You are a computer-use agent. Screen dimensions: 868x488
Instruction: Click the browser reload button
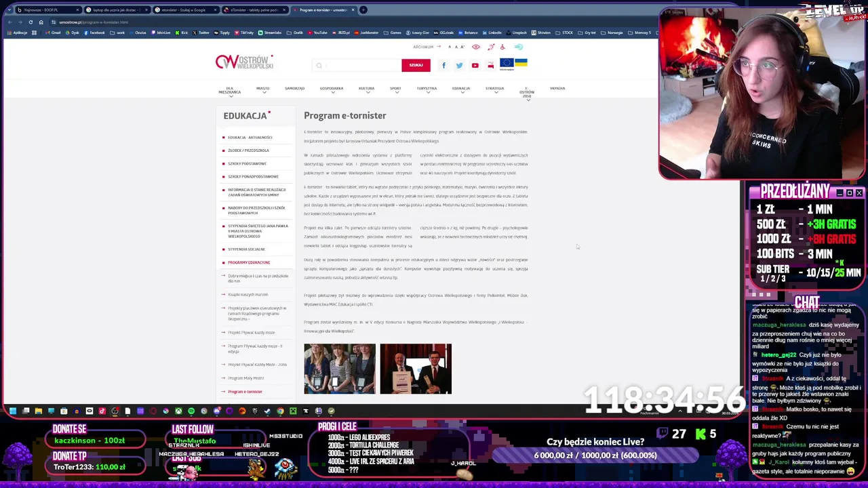click(x=30, y=22)
